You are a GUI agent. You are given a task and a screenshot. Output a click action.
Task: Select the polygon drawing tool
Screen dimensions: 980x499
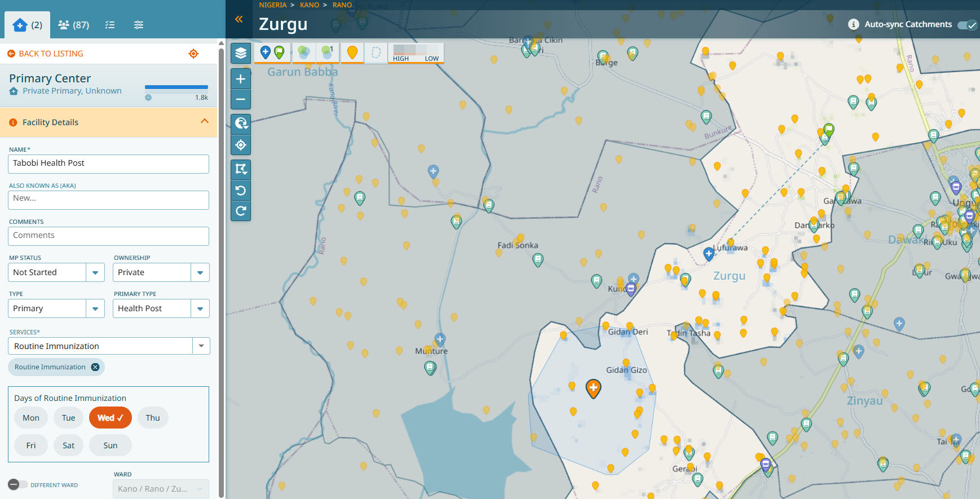coord(241,169)
